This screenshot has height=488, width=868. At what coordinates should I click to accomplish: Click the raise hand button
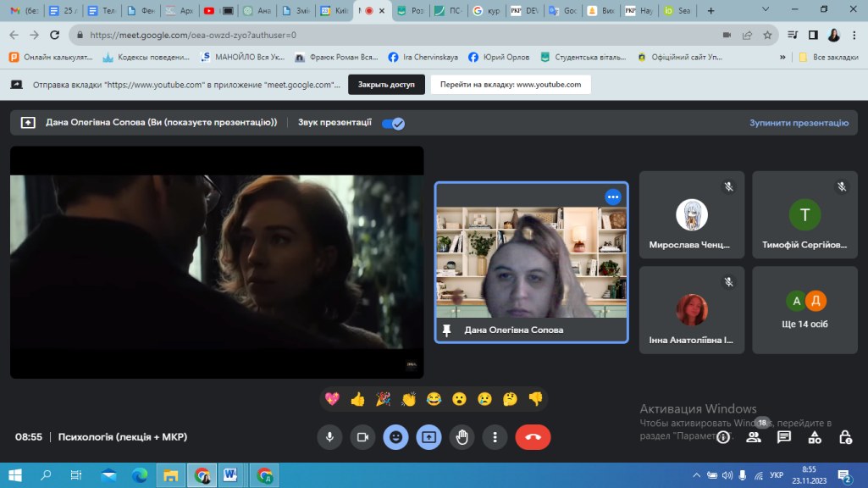point(462,437)
